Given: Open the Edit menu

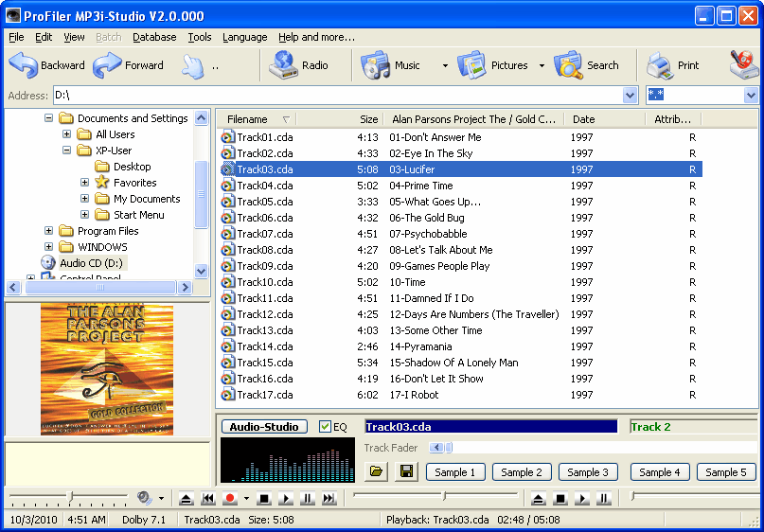Looking at the screenshot, I should (x=44, y=37).
